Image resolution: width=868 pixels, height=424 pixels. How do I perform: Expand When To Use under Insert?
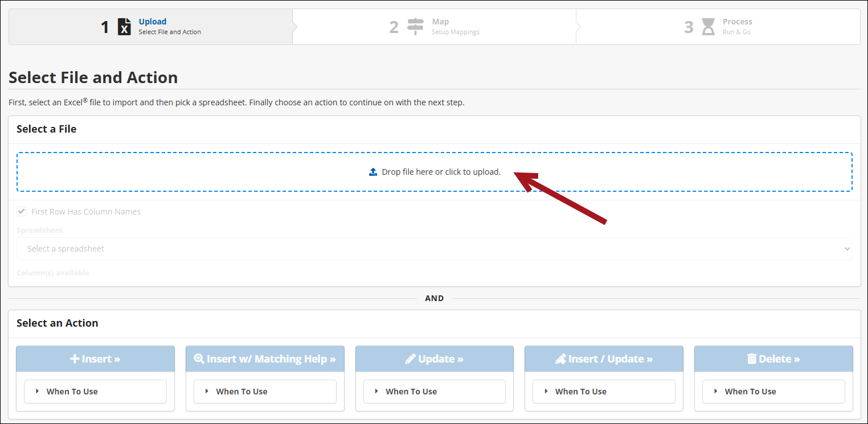point(95,392)
